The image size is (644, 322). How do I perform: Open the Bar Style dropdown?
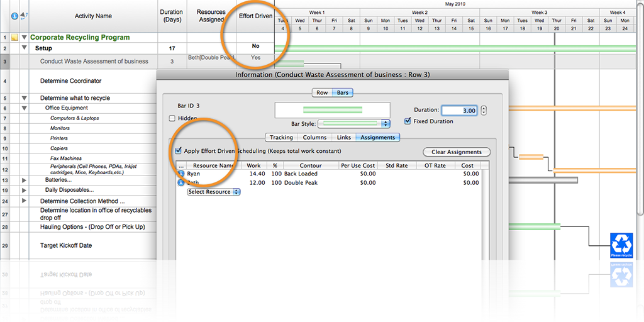(356, 124)
